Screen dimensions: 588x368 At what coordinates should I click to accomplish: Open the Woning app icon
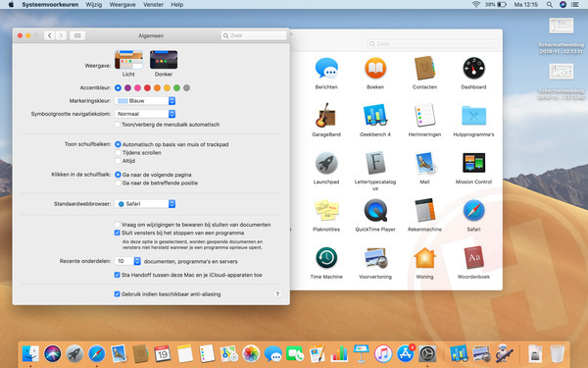click(424, 258)
